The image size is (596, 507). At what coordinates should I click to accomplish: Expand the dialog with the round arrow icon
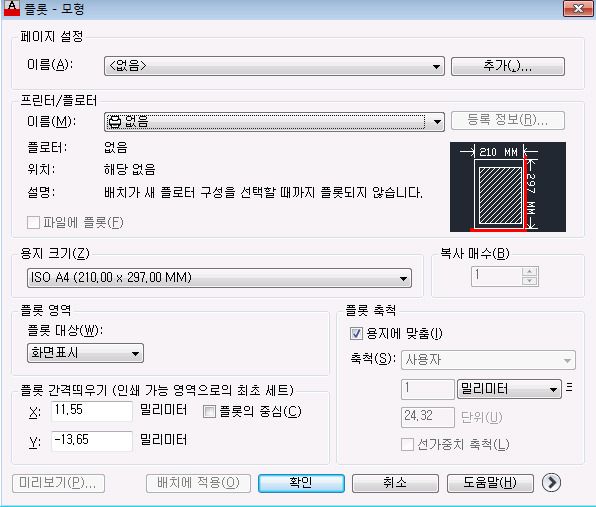click(551, 483)
